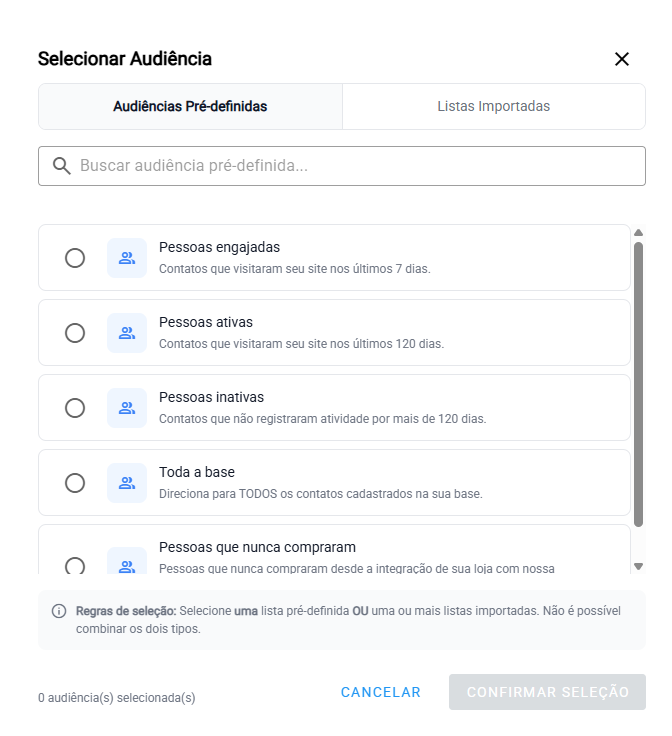Click the info icon beside Regras de seleção

(58, 610)
